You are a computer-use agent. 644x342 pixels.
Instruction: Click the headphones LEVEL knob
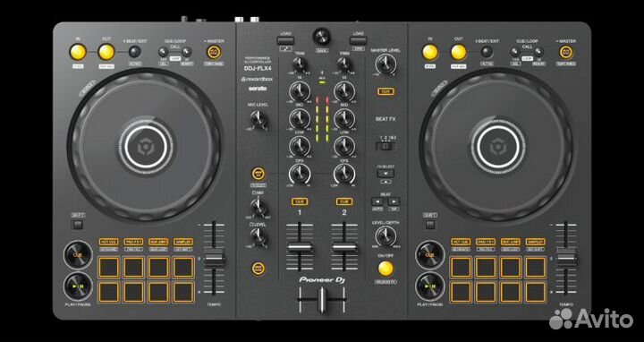(258, 236)
